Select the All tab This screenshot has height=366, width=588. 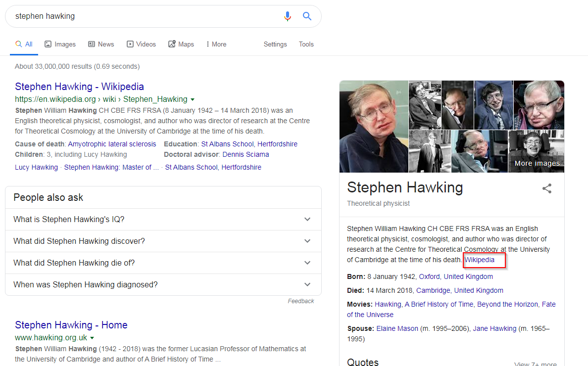(x=24, y=44)
